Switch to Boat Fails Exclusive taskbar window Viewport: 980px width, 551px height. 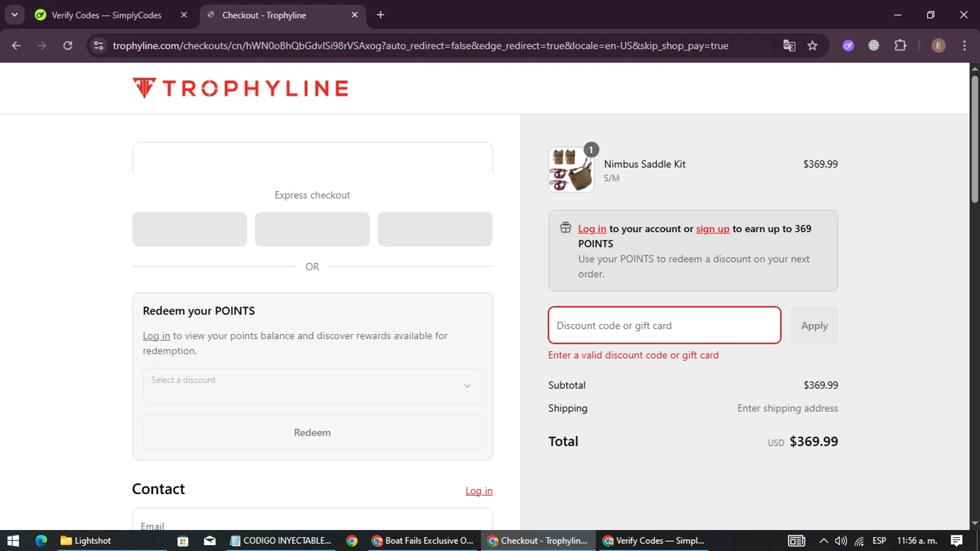[x=423, y=541]
